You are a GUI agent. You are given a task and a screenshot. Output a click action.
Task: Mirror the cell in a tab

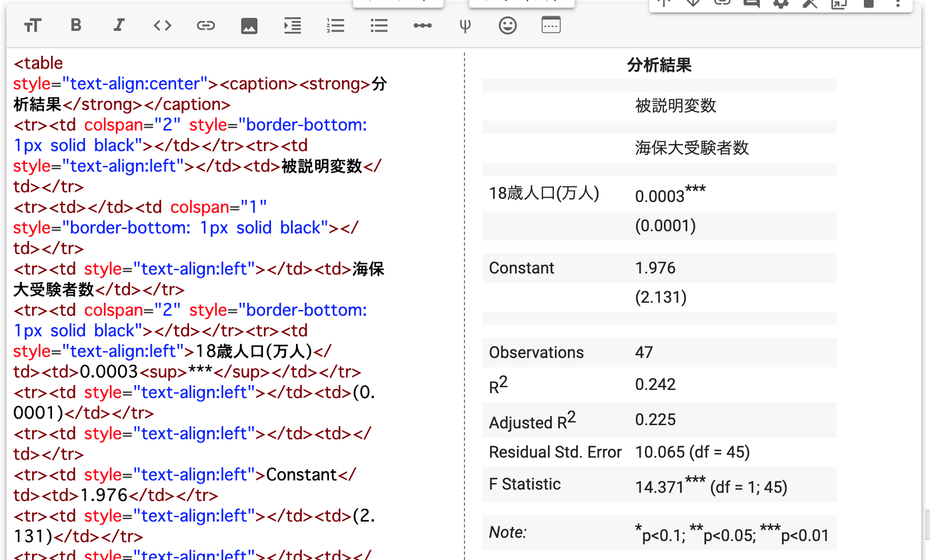point(839,4)
